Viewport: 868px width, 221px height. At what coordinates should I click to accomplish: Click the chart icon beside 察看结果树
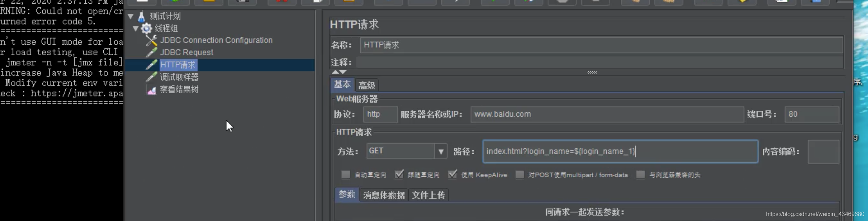point(151,90)
